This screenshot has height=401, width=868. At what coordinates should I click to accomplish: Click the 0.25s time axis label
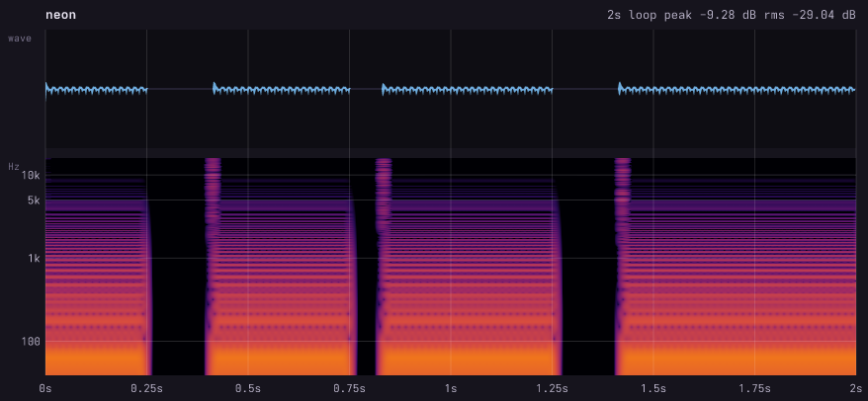(146, 388)
